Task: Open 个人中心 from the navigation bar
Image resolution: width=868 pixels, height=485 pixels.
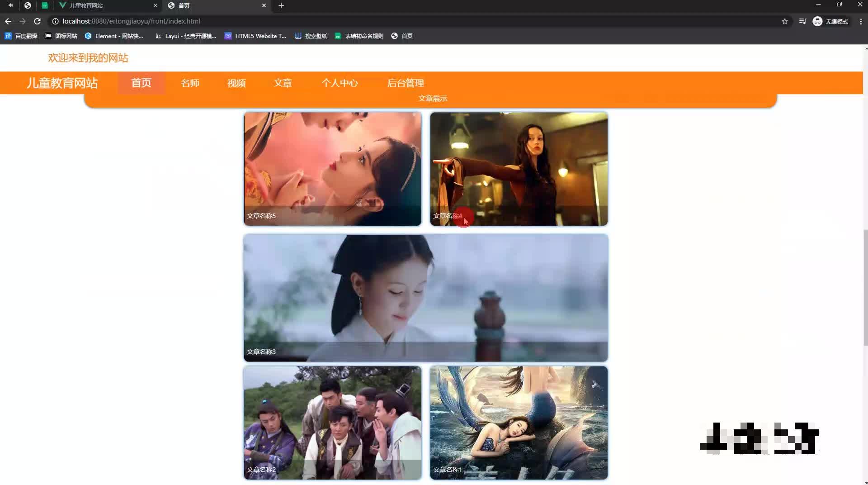Action: [x=340, y=83]
